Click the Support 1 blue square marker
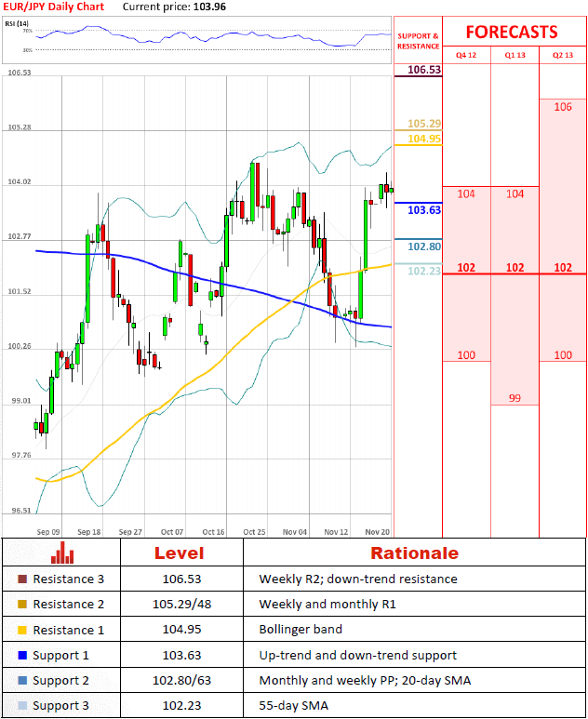This screenshot has height=719, width=588. pos(22,655)
